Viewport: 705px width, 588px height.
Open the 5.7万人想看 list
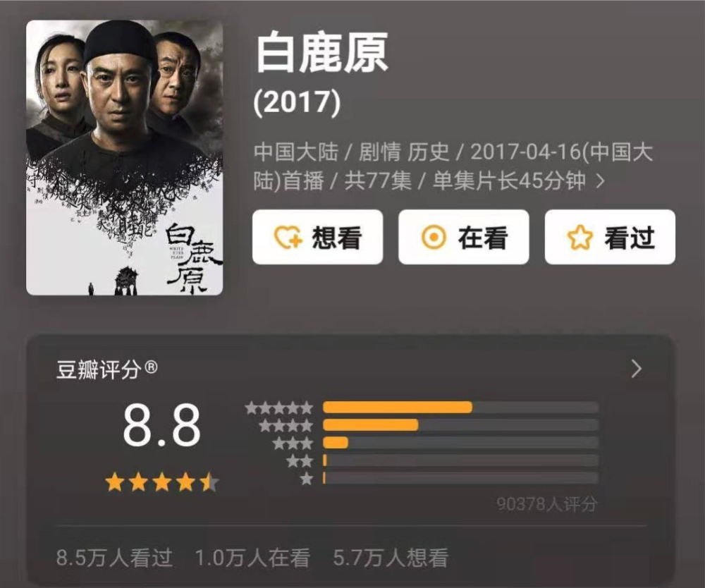(x=391, y=558)
